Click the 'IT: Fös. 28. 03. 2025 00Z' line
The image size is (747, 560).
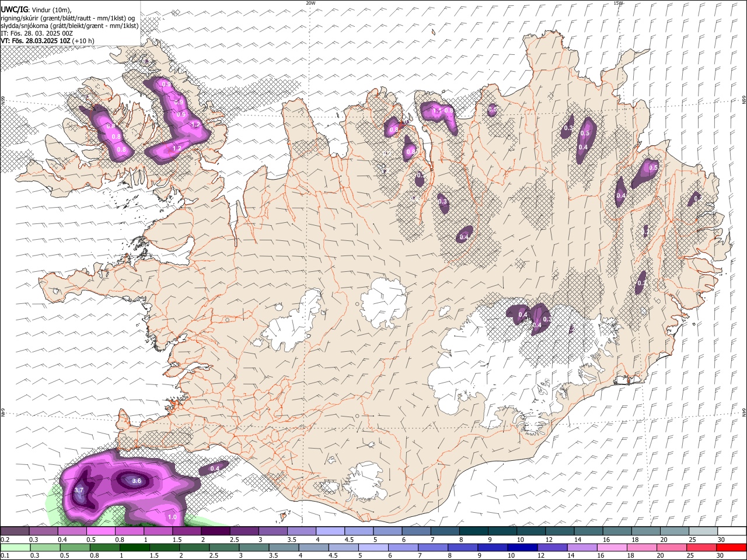pyautogui.click(x=37, y=33)
